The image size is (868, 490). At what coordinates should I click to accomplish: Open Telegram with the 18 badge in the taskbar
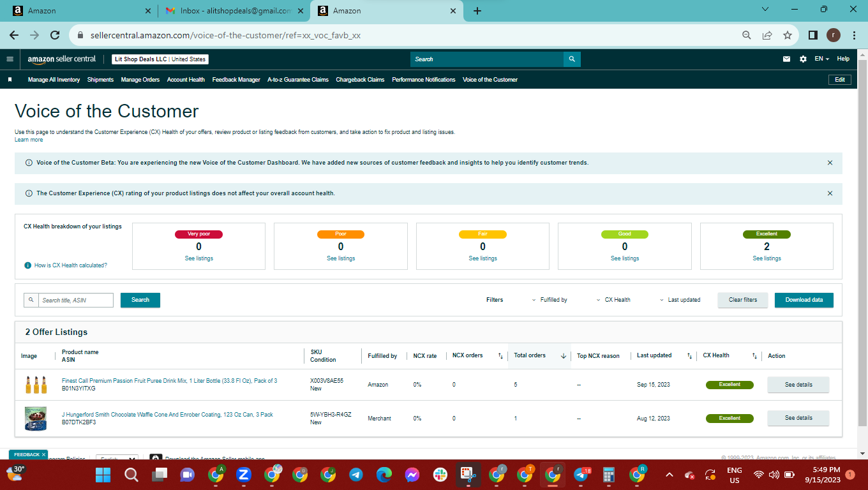pyautogui.click(x=581, y=475)
